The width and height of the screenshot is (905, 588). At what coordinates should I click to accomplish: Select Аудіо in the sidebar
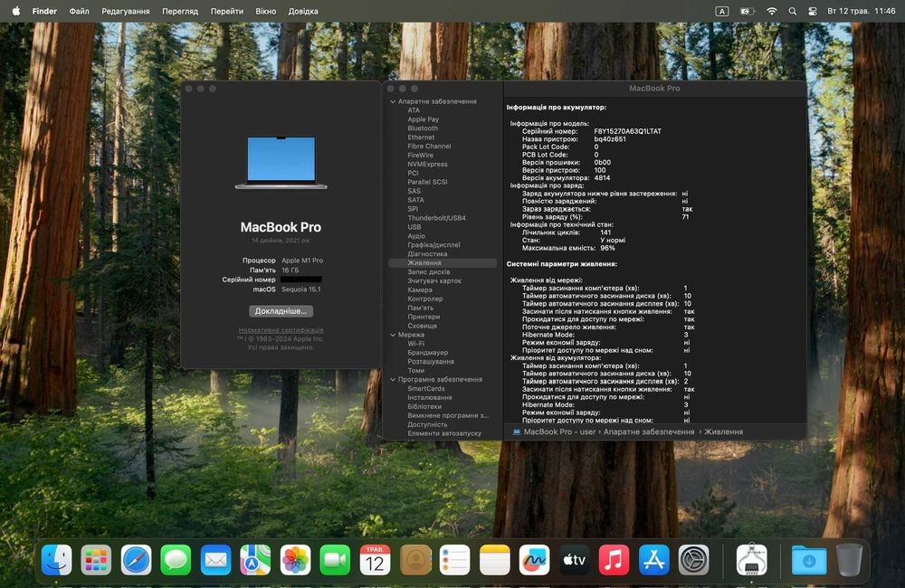tap(416, 236)
